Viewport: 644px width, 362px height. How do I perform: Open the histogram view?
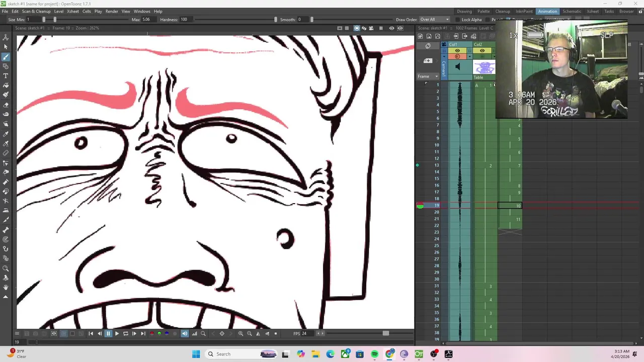[194, 333]
